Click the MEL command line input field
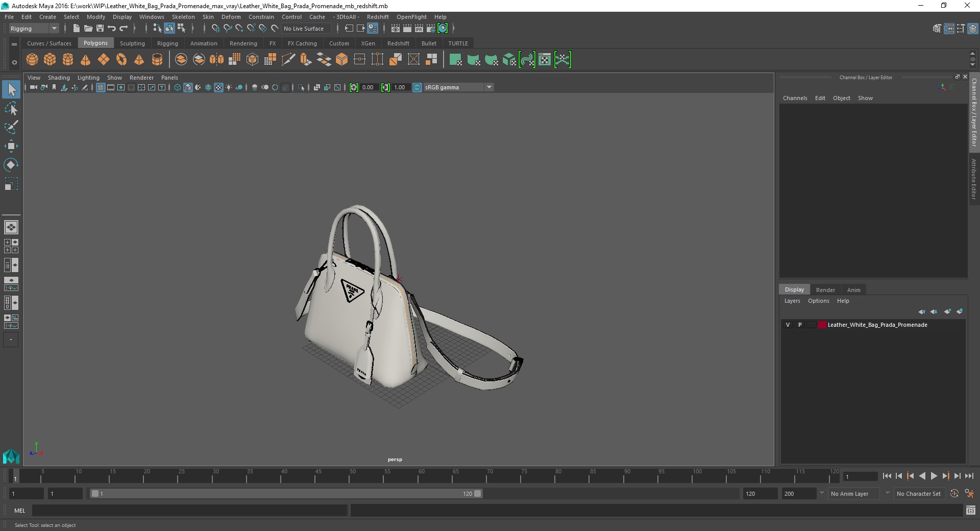Screen dimensions: 980x531 (189, 511)
